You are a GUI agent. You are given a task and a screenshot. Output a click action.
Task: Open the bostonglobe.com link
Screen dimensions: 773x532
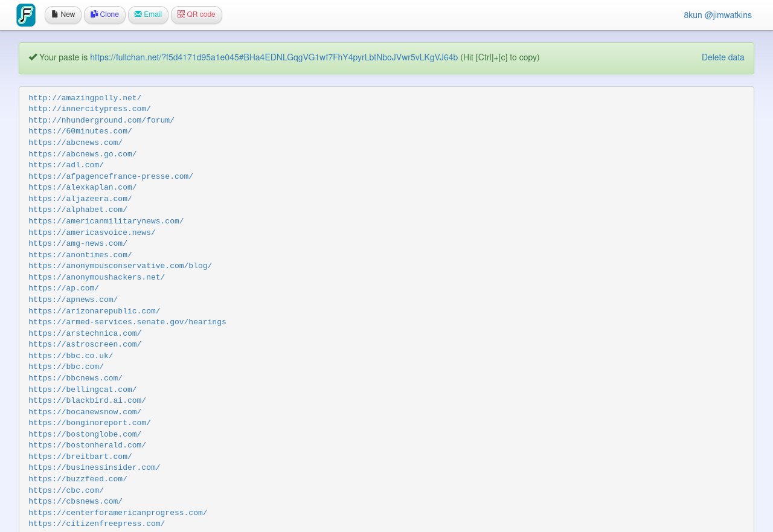(x=85, y=434)
